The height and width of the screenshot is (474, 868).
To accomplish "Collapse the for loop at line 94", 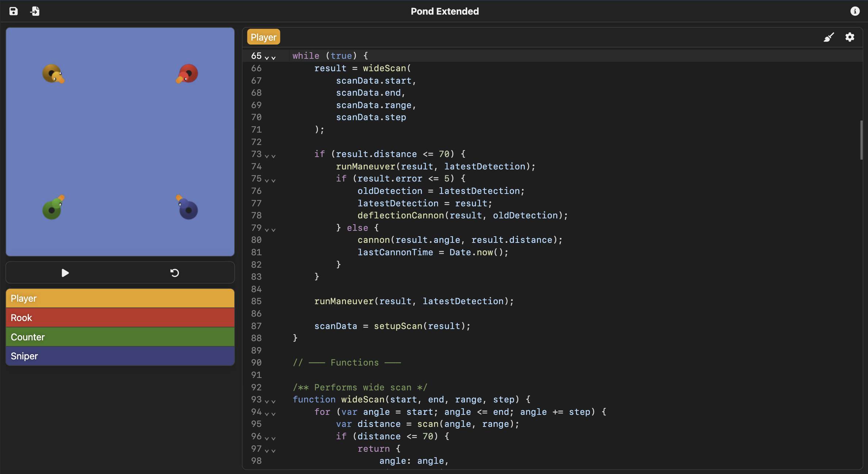I will click(270, 413).
